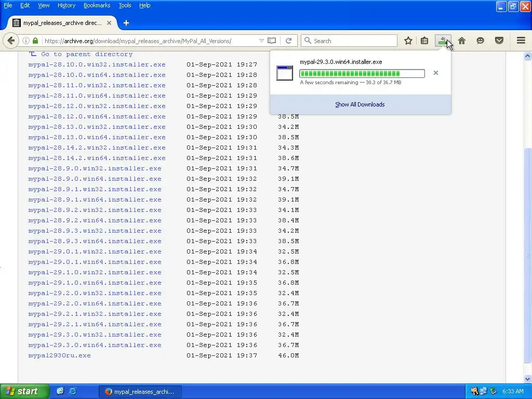The height and width of the screenshot is (399, 532).
Task: Click page scrollbar up arrow
Action: pyautogui.click(x=527, y=56)
